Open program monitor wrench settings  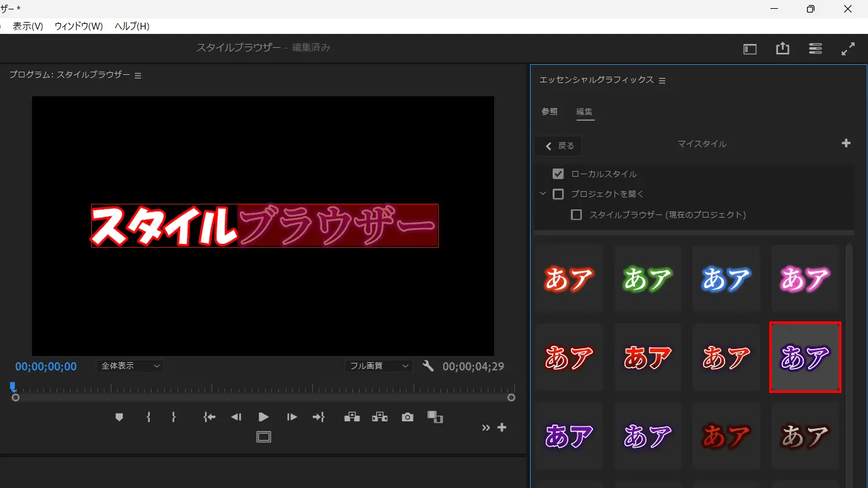point(428,366)
